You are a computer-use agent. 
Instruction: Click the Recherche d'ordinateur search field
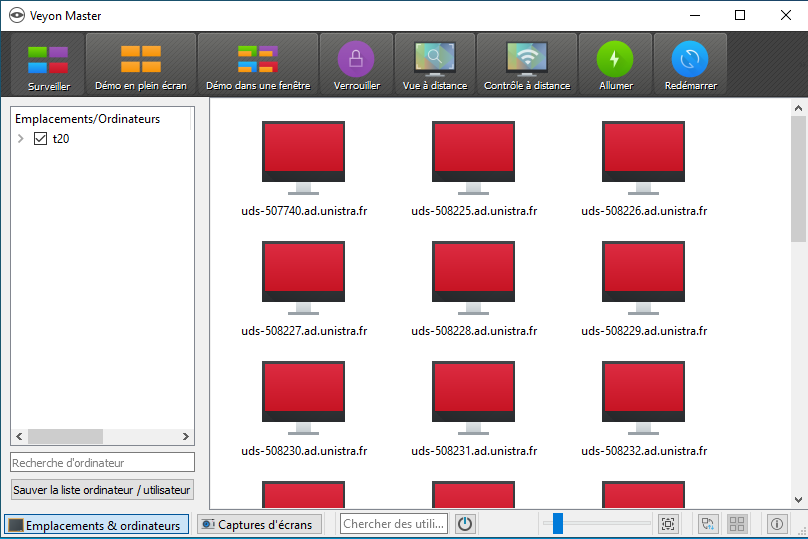102,462
